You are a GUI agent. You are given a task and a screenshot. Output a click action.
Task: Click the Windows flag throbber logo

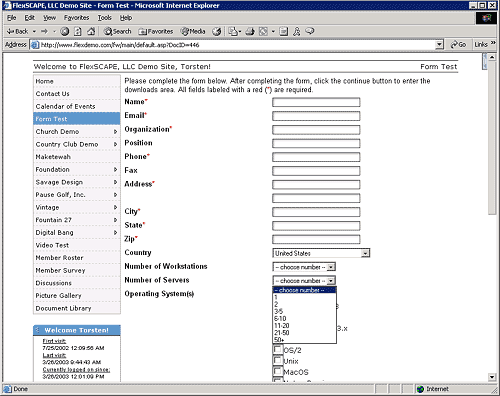(x=486, y=18)
